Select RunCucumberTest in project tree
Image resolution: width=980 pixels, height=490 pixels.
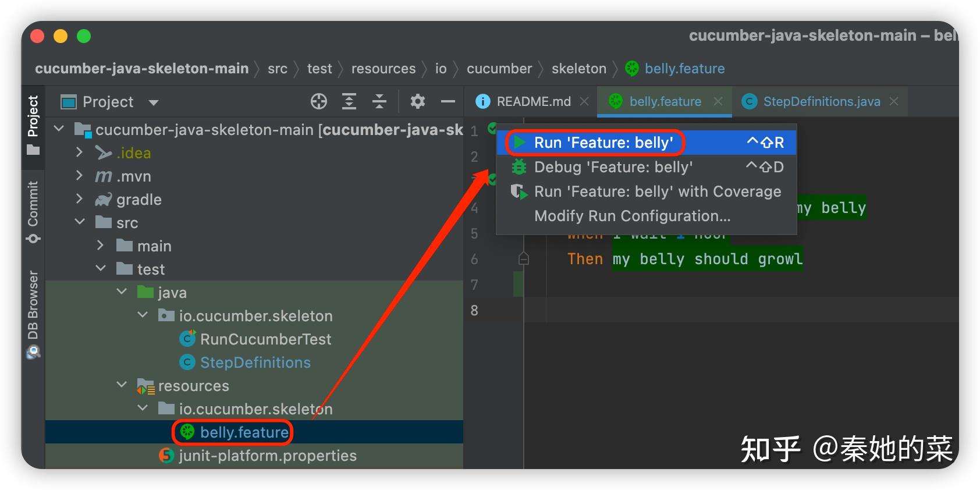click(x=265, y=339)
